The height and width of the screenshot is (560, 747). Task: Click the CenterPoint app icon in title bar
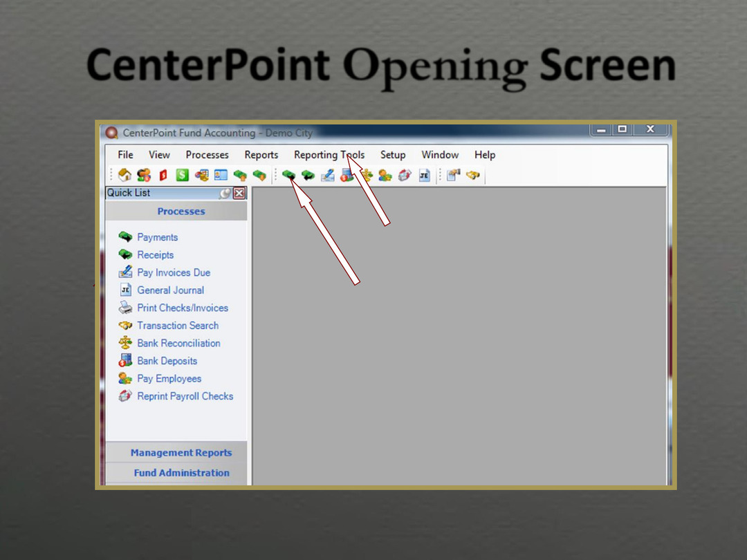[111, 133]
